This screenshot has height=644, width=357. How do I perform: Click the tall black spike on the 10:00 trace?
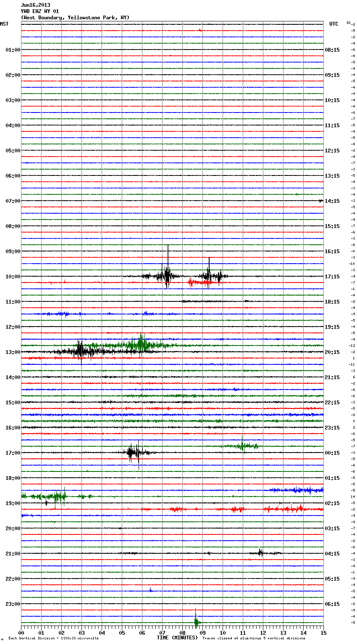click(x=167, y=267)
